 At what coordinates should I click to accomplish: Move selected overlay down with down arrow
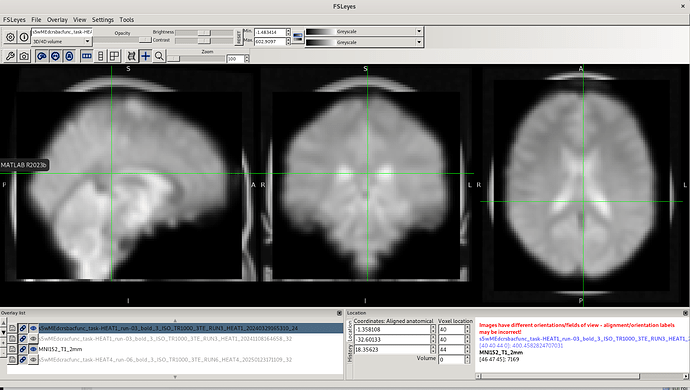tap(3, 333)
